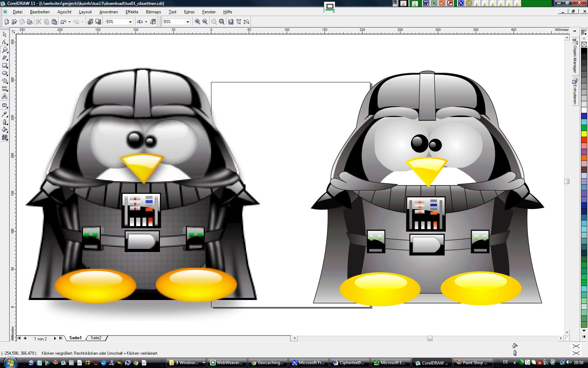
Task: Open the Hilfe menu
Action: pyautogui.click(x=227, y=12)
